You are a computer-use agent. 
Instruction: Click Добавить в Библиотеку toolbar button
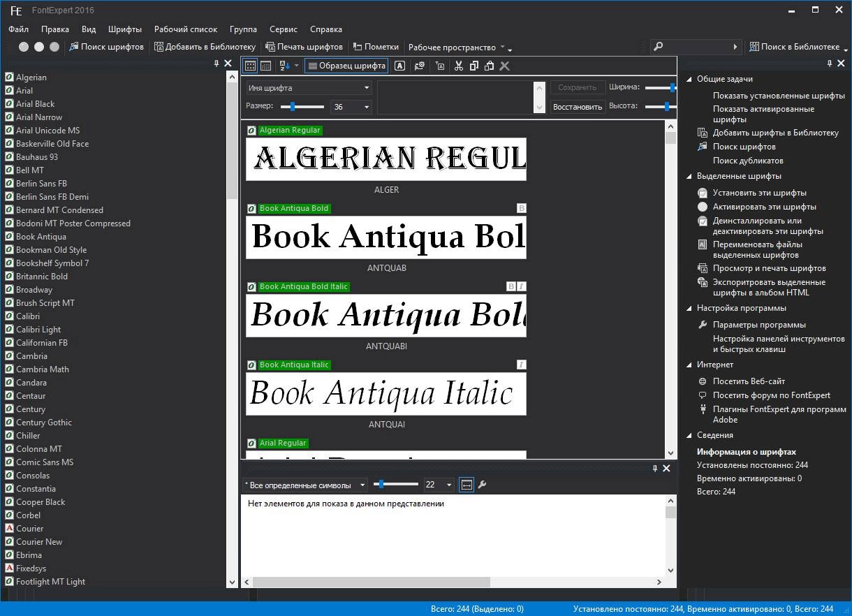click(x=205, y=47)
